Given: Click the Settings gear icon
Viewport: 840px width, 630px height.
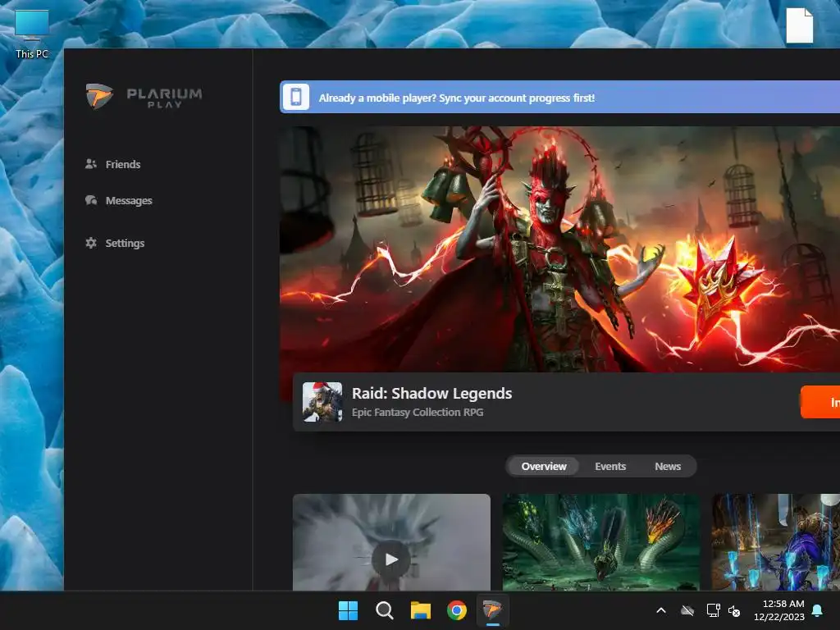Looking at the screenshot, I should [91, 243].
